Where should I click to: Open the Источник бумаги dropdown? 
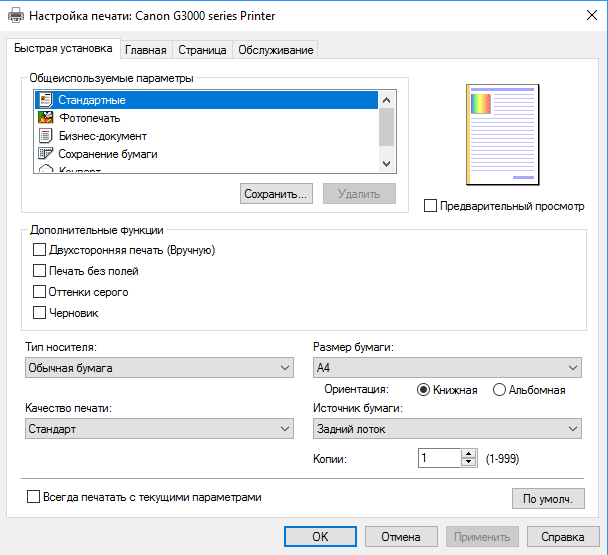[x=447, y=429]
